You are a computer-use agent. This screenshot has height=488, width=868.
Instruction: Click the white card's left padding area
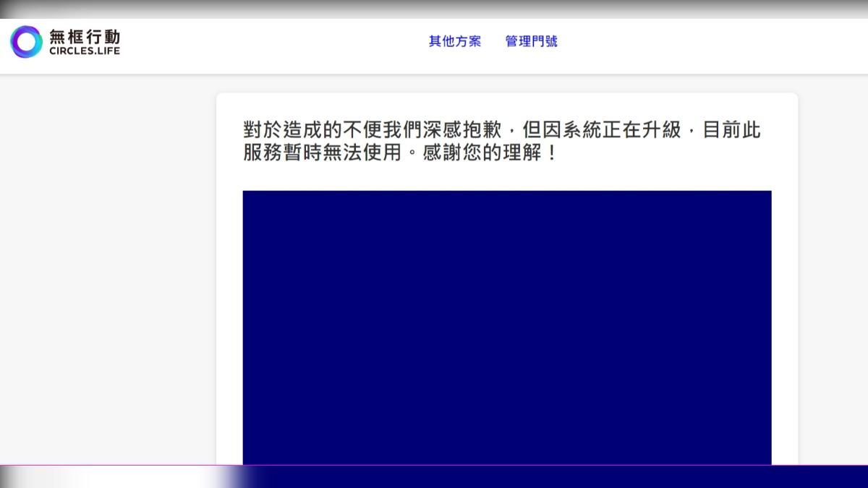229,289
